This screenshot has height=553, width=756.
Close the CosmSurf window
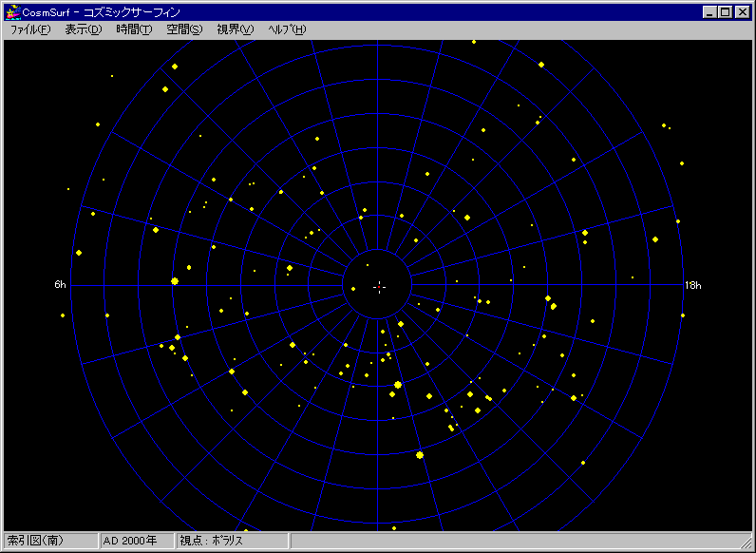(x=742, y=12)
